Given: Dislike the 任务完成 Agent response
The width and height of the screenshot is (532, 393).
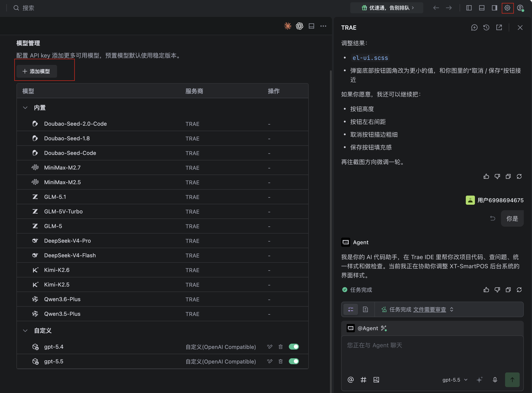Looking at the screenshot, I should pos(497,290).
